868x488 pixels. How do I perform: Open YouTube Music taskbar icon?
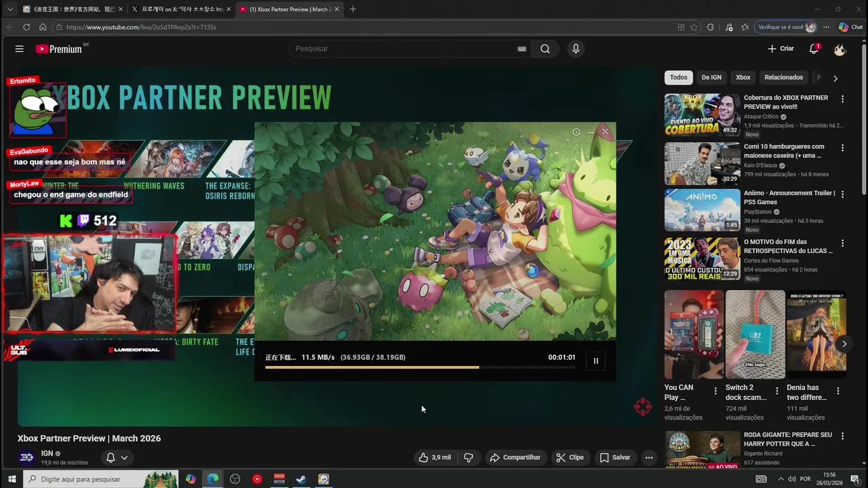(x=257, y=479)
